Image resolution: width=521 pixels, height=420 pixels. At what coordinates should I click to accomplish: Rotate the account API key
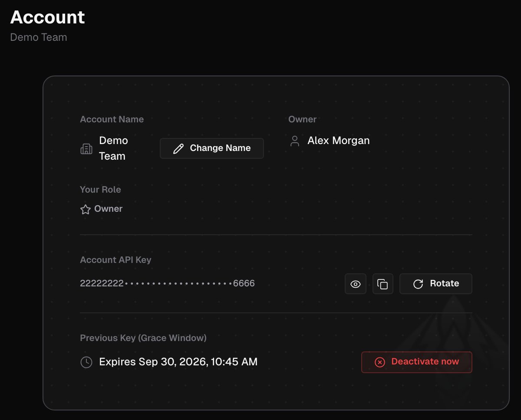[435, 284]
